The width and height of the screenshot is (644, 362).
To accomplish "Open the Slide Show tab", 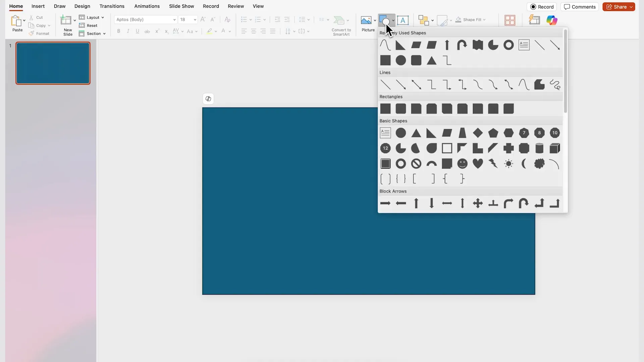I will (181, 6).
